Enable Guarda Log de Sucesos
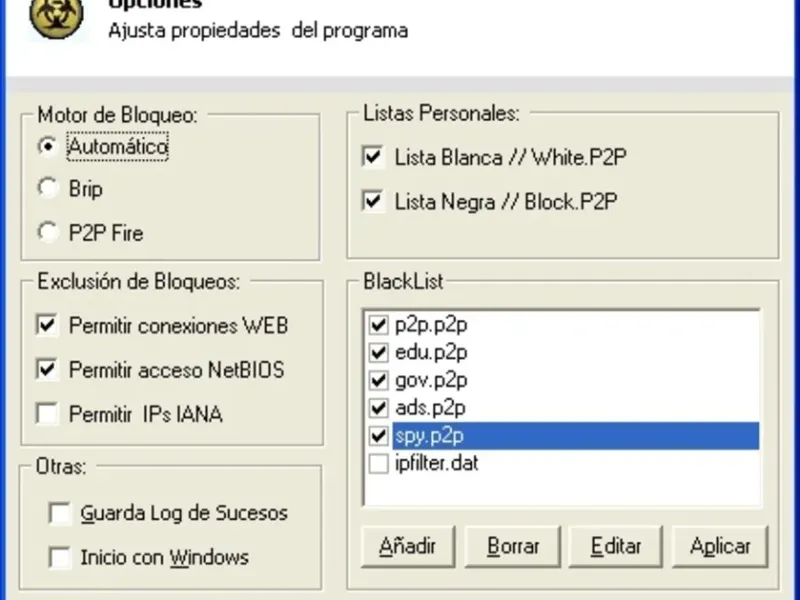This screenshot has height=600, width=800. pyautogui.click(x=61, y=513)
